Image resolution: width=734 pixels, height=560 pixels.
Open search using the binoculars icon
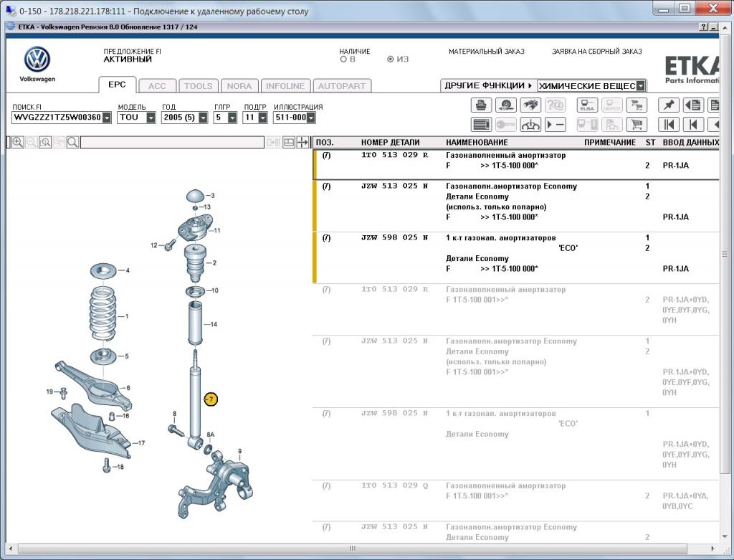pyautogui.click(x=530, y=105)
